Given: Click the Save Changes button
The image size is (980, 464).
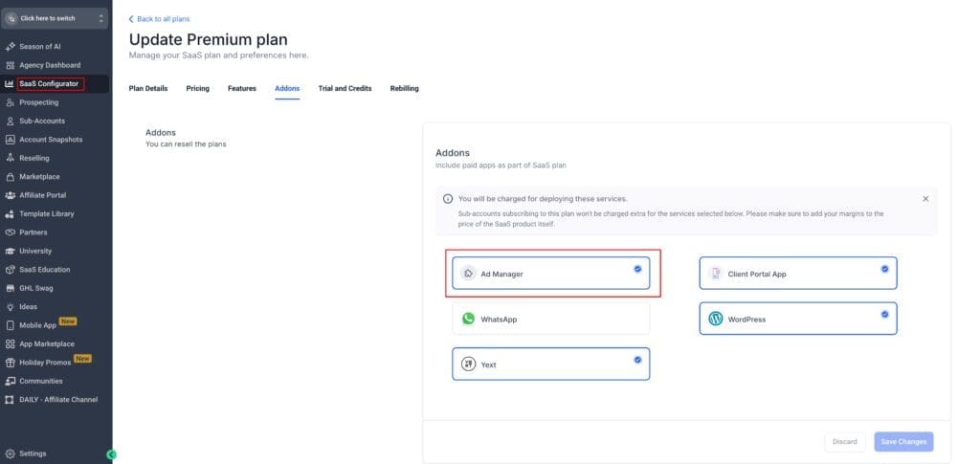Looking at the screenshot, I should coord(902,442).
